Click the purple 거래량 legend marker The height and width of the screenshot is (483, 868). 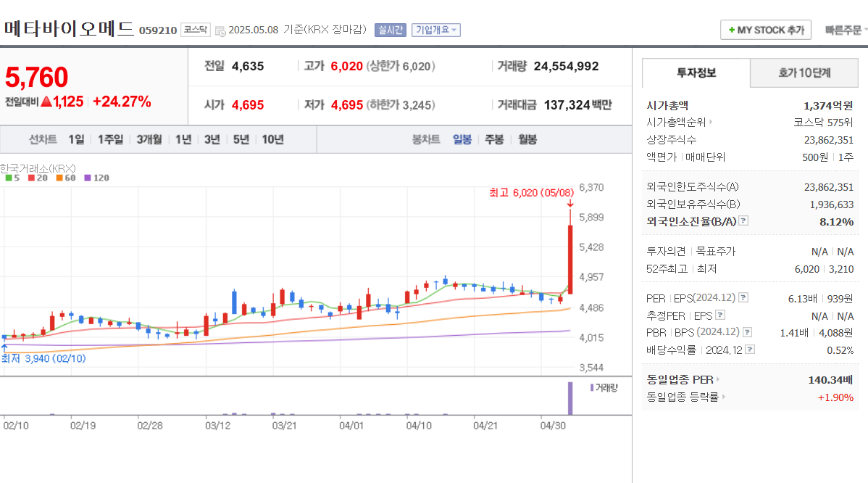click(592, 388)
